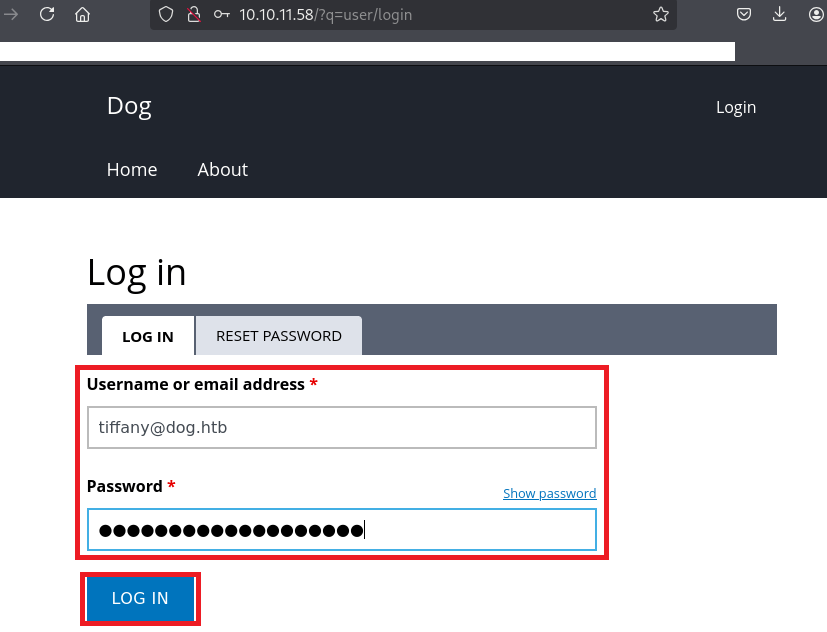Viewport: 827px width, 632px height.
Task: Open the downloads panel
Action: click(x=780, y=15)
